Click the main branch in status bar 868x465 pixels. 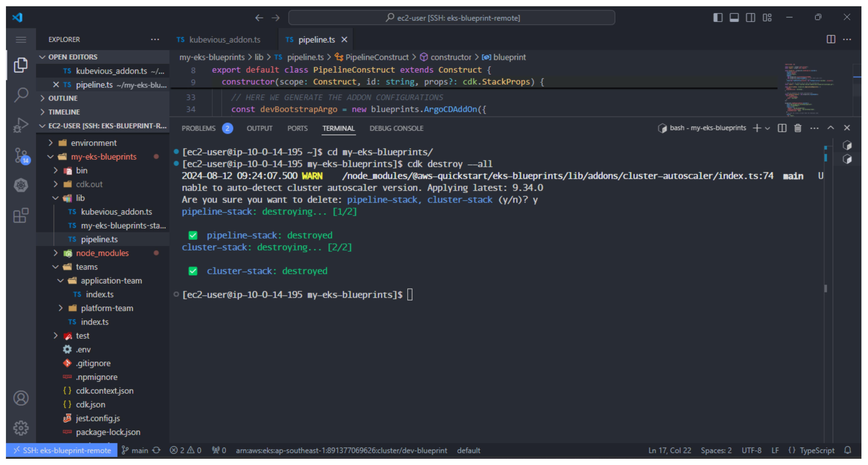coord(135,450)
